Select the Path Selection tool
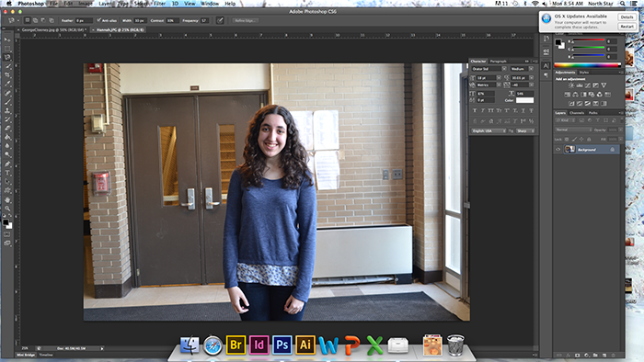Image resolution: width=644 pixels, height=362 pixels. point(7,182)
